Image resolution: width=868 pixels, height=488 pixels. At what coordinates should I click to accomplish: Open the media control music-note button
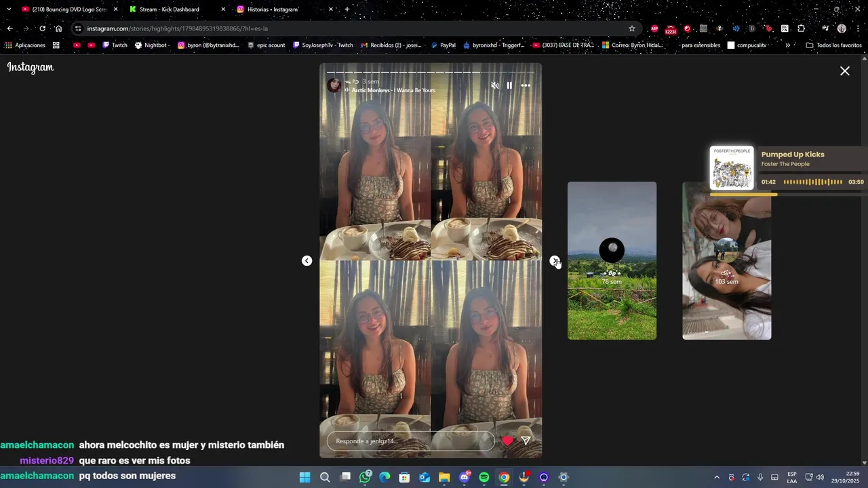point(825,28)
